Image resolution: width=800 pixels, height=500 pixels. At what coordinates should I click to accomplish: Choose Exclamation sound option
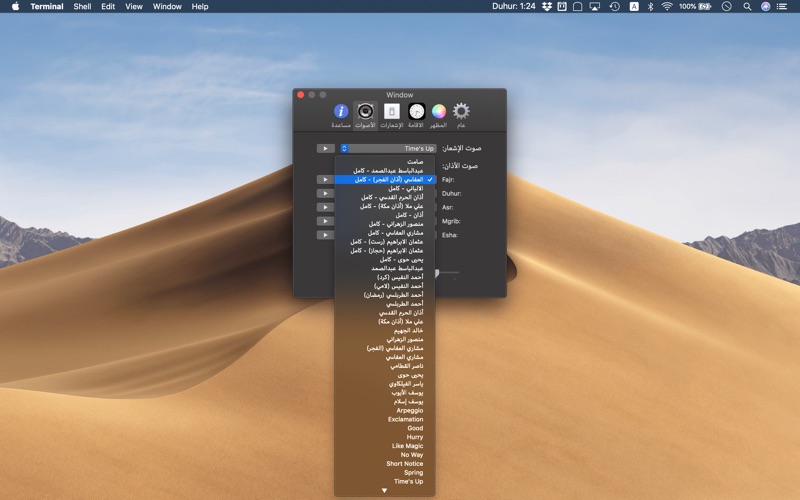(x=385, y=419)
